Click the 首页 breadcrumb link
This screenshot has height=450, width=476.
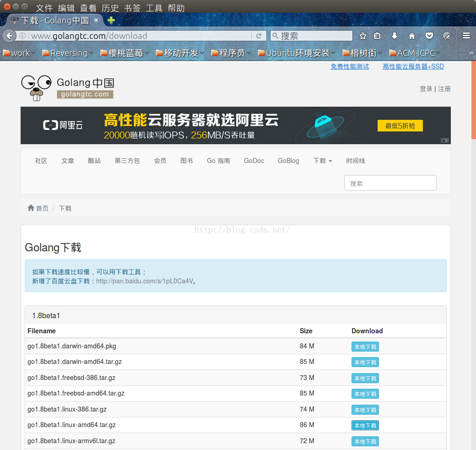coord(42,208)
